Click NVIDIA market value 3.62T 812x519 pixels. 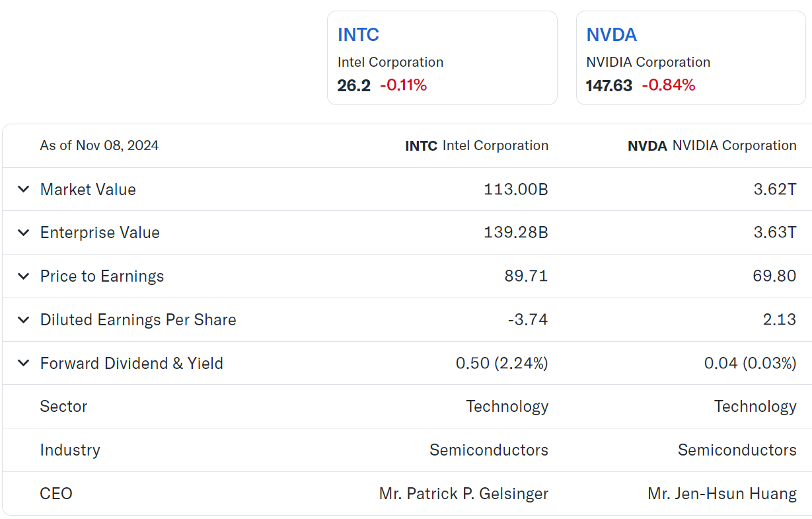(x=775, y=189)
